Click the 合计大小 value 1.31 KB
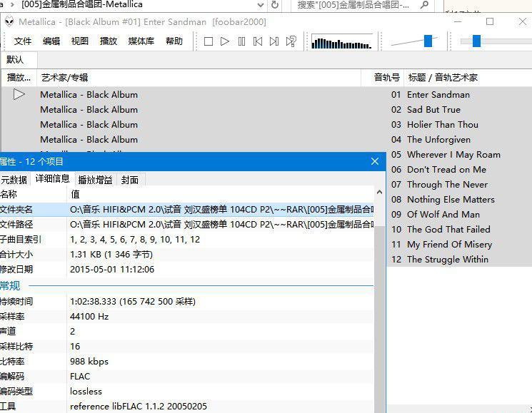 (111, 255)
